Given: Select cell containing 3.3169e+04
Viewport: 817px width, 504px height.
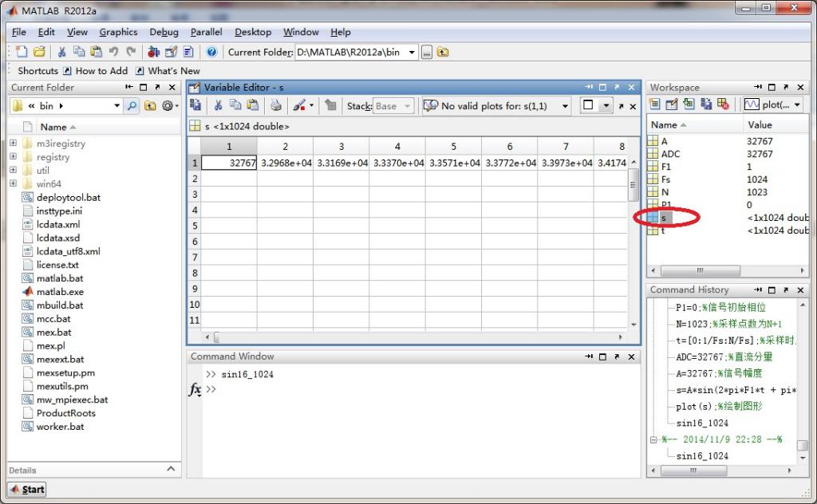Looking at the screenshot, I should [x=341, y=163].
